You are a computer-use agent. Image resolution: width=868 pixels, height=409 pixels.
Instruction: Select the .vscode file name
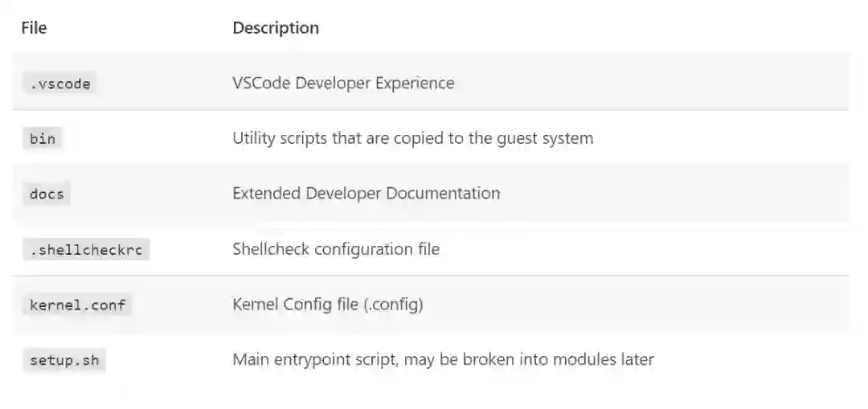pyautogui.click(x=60, y=84)
